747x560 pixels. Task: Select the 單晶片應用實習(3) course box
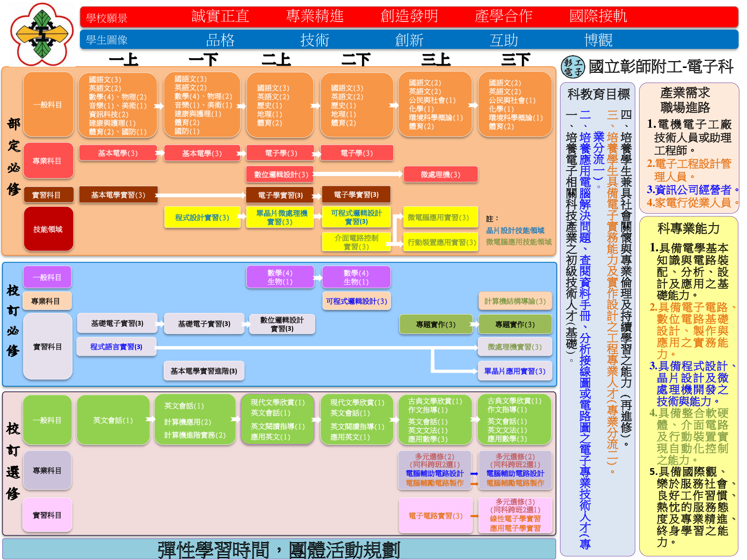515,371
